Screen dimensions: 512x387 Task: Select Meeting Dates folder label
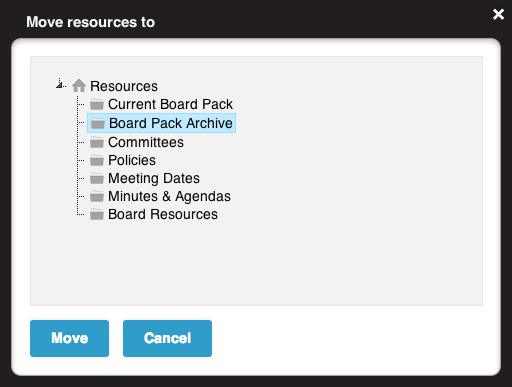coord(154,178)
